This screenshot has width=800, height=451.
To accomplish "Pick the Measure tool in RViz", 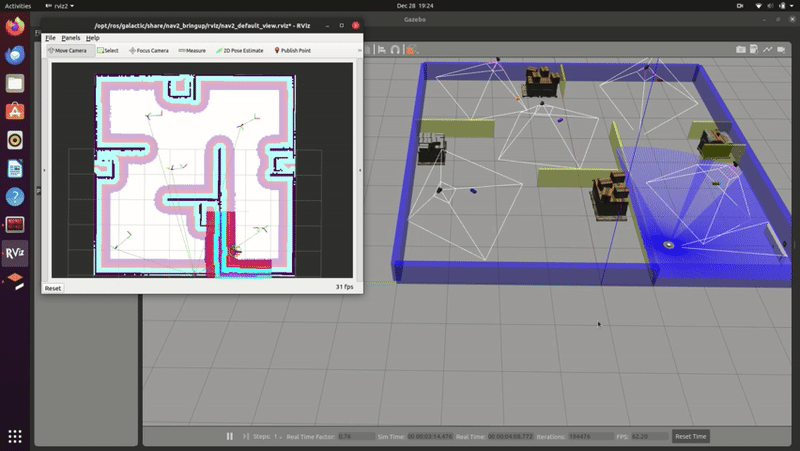I will click(194, 50).
